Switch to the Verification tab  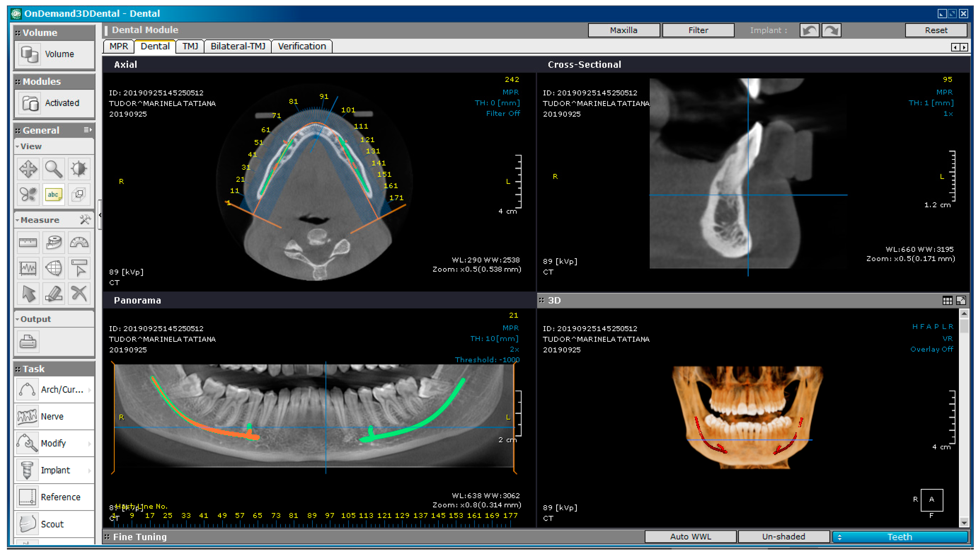(x=302, y=46)
